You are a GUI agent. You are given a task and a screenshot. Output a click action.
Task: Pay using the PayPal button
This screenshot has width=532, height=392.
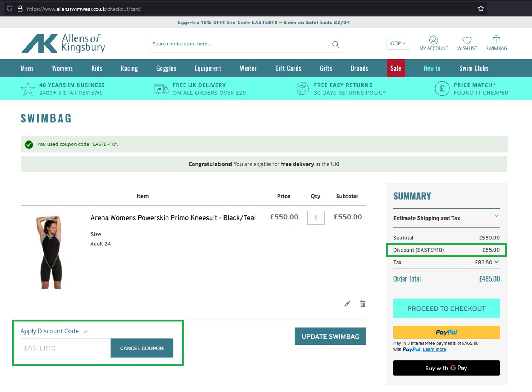pyautogui.click(x=446, y=332)
